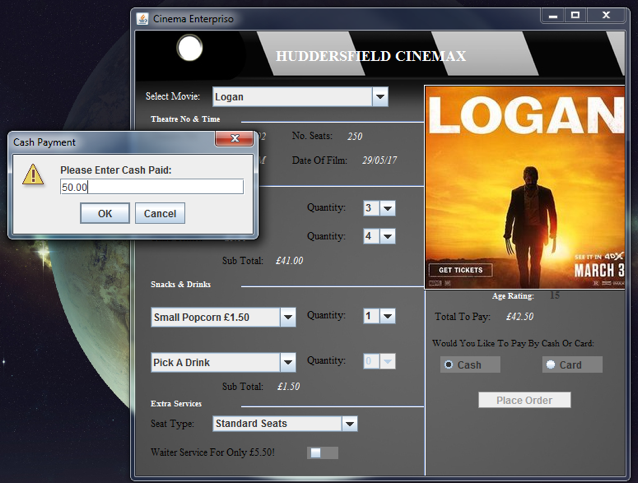Click the warning icon in the Cash Payment dialog
This screenshot has width=638, height=483.
[33, 174]
